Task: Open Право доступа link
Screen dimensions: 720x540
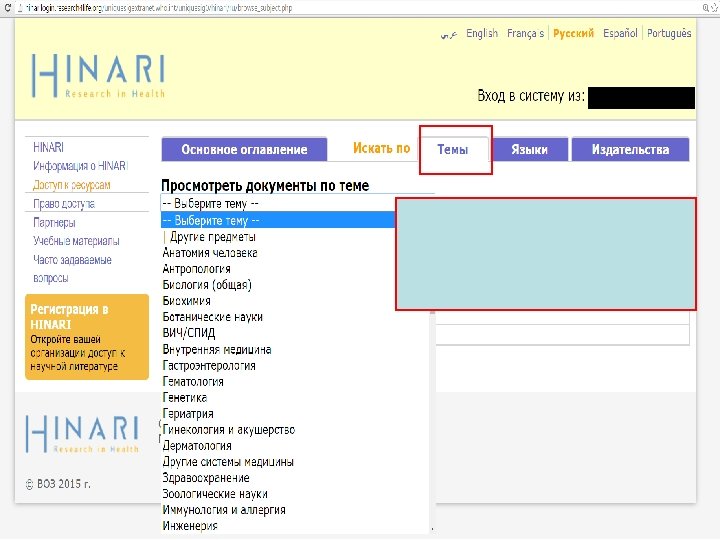Action: click(x=64, y=204)
